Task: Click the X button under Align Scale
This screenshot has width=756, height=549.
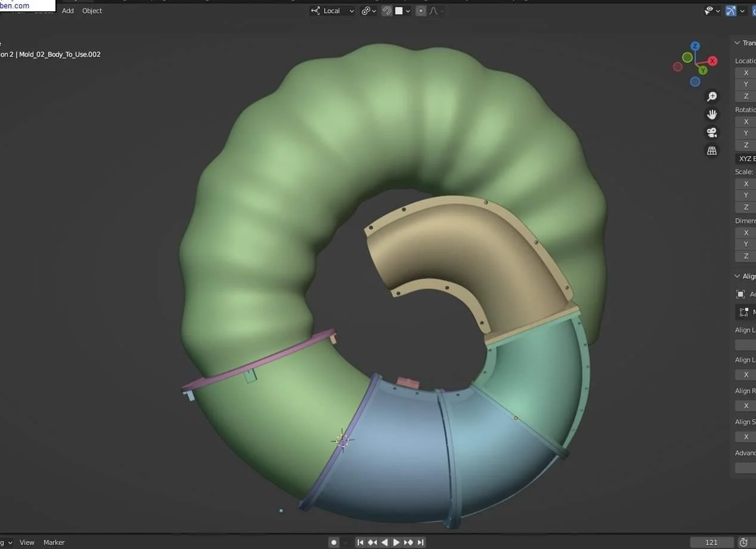Action: [x=745, y=437]
